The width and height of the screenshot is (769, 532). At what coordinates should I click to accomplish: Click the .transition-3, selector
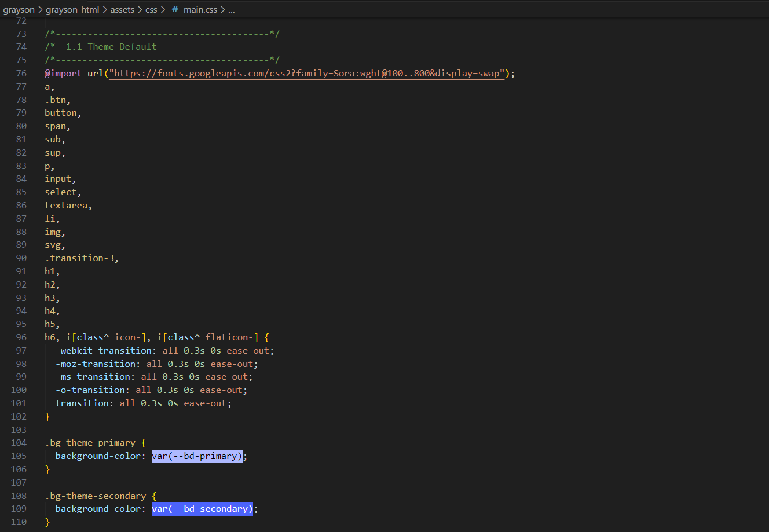tap(82, 258)
